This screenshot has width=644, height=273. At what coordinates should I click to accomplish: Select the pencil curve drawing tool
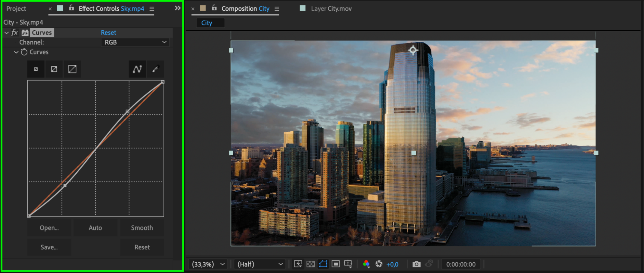tap(156, 69)
